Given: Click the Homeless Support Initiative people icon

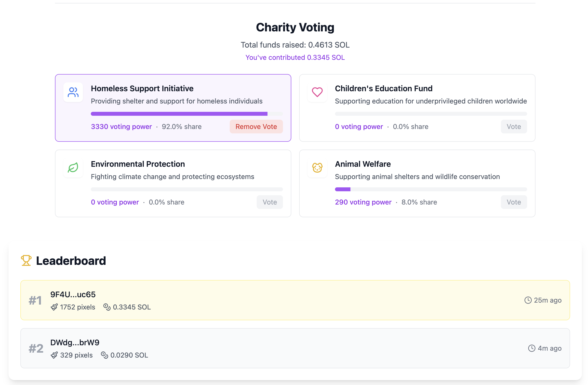Looking at the screenshot, I should click(x=73, y=92).
